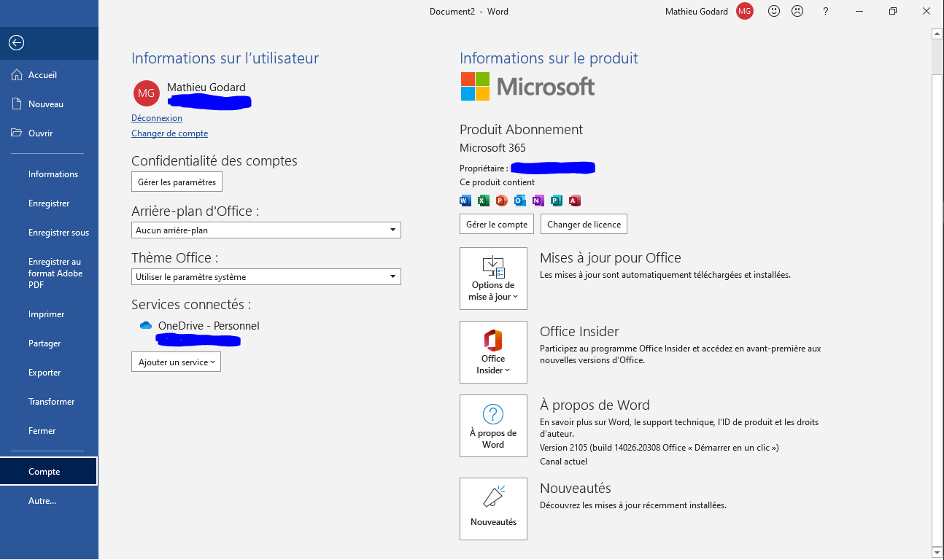Viewport: 944px width, 560px height.
Task: Select Informations in the sidebar
Action: [x=49, y=174]
